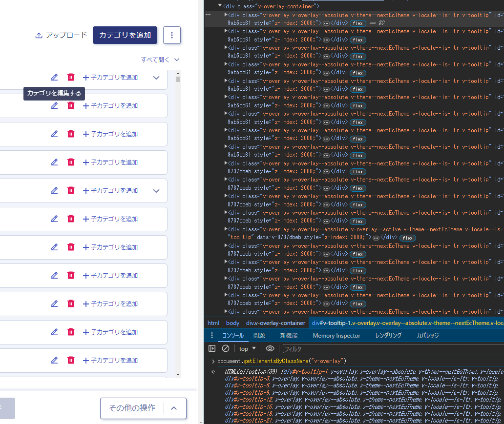This screenshot has height=424, width=504.
Task: Click the div#v-tooltip-3 console result link
Action: click(247, 379)
